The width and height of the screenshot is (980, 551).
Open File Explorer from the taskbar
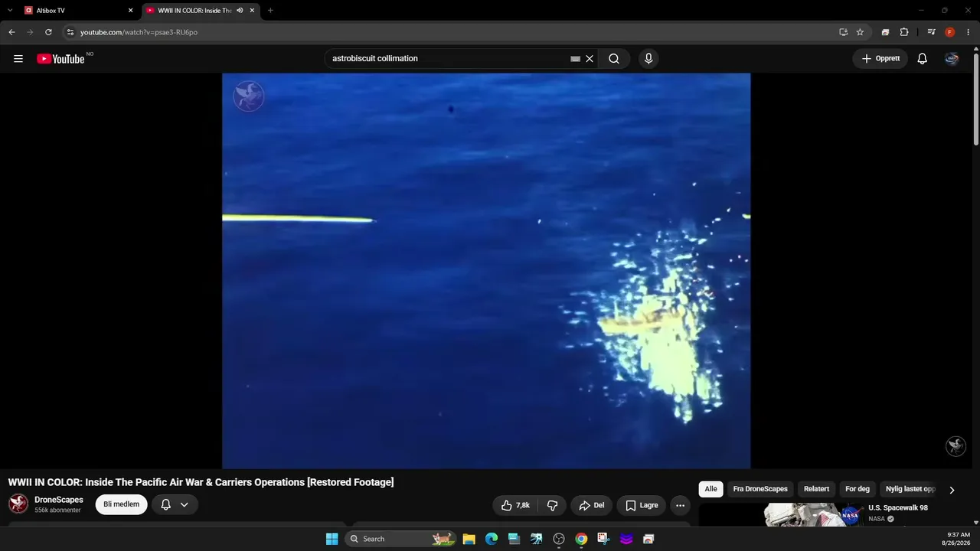[x=469, y=539]
